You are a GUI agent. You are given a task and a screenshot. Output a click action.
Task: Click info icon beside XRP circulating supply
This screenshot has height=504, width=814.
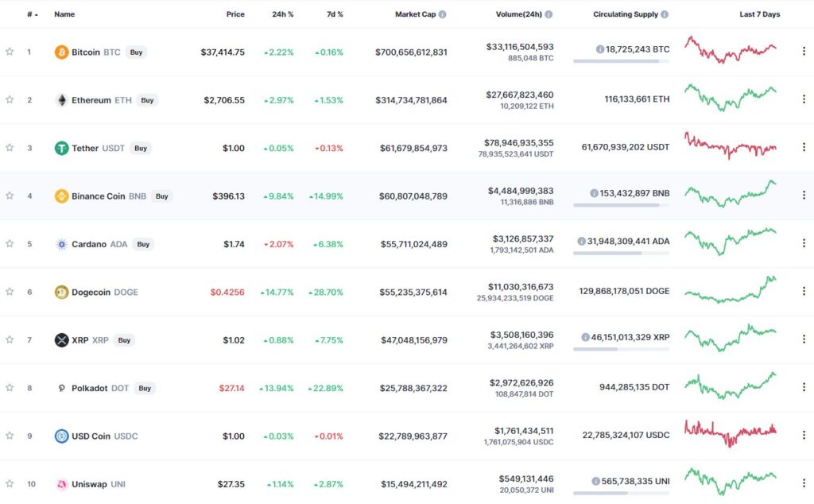pyautogui.click(x=586, y=337)
